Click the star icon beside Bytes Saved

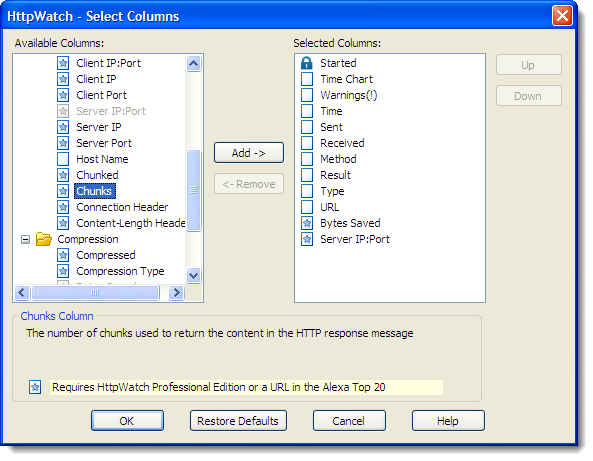click(x=307, y=223)
